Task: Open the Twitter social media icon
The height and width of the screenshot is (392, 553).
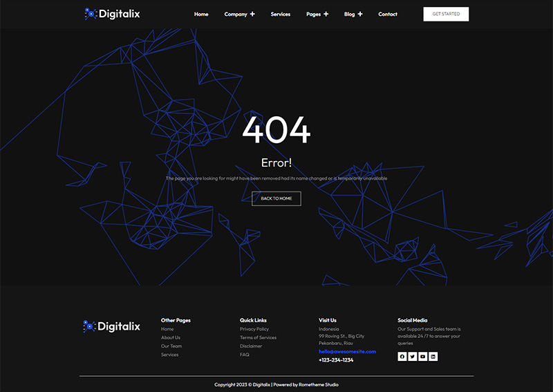Action: [412, 357]
